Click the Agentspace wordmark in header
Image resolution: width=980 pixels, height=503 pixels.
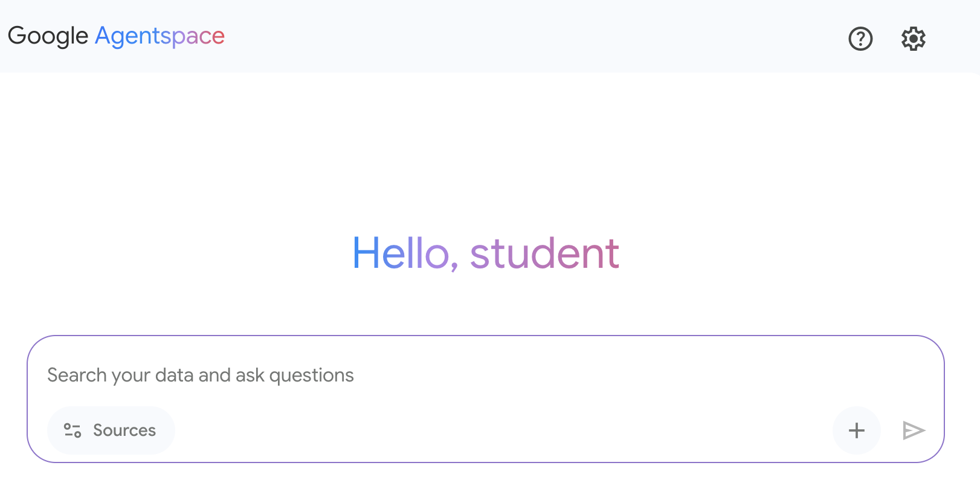tap(160, 36)
